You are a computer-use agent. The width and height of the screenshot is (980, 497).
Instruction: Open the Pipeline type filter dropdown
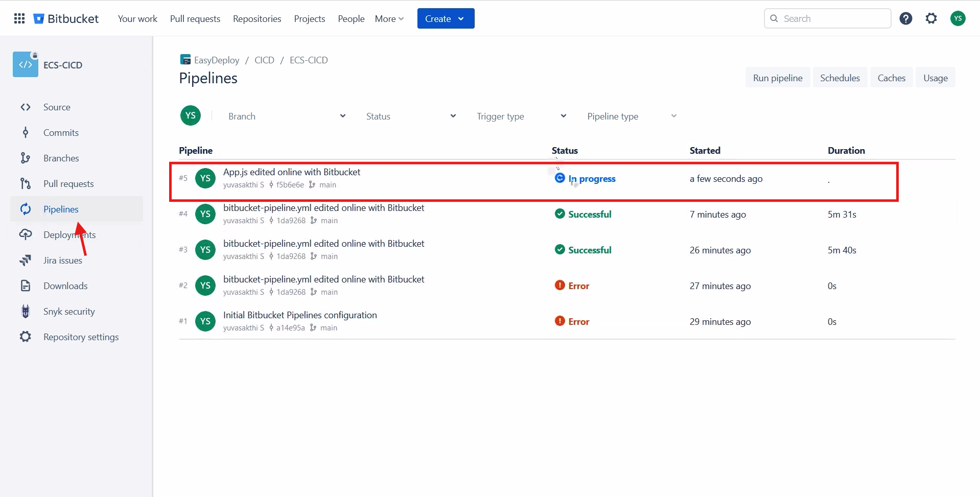(632, 116)
